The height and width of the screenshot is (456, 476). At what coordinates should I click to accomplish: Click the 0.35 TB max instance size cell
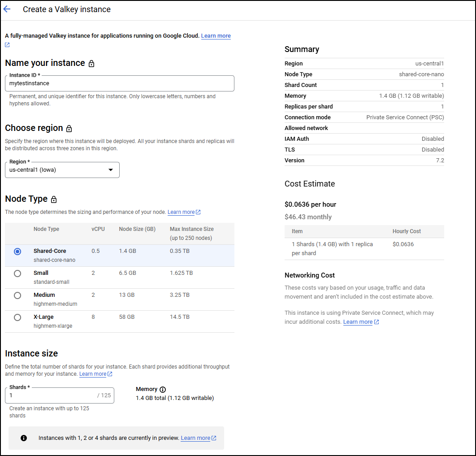[x=180, y=251]
